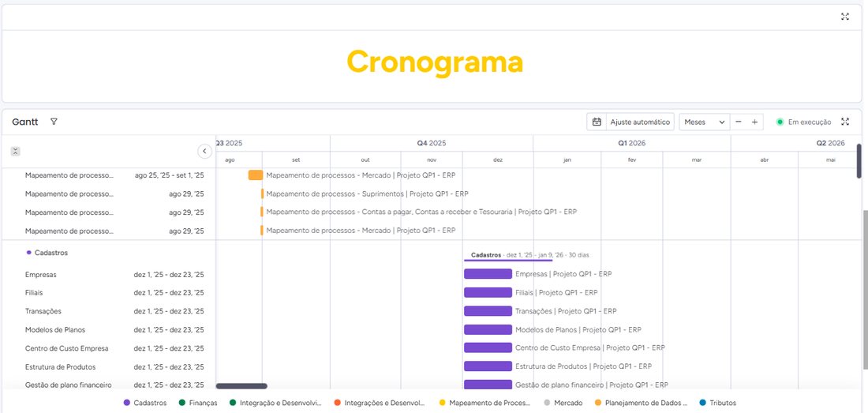The height and width of the screenshot is (413, 868).
Task: Select the Cadastros group header row
Action: click(x=109, y=253)
